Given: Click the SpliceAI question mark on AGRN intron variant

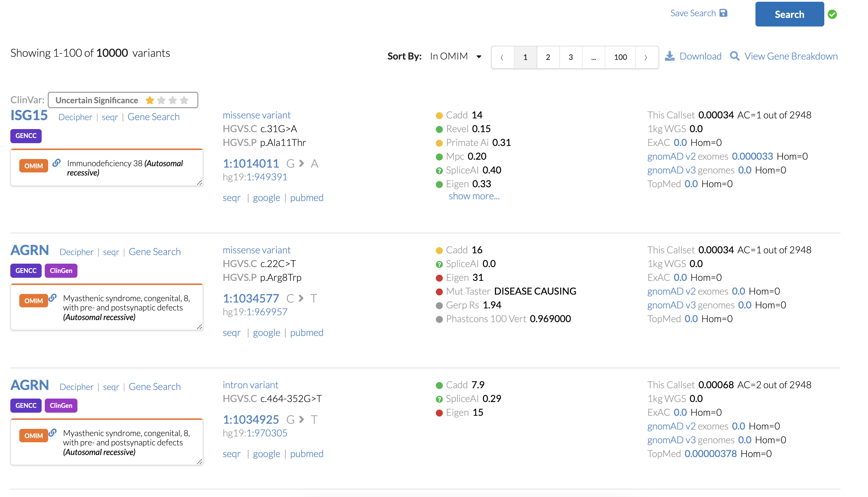Looking at the screenshot, I should point(440,399).
